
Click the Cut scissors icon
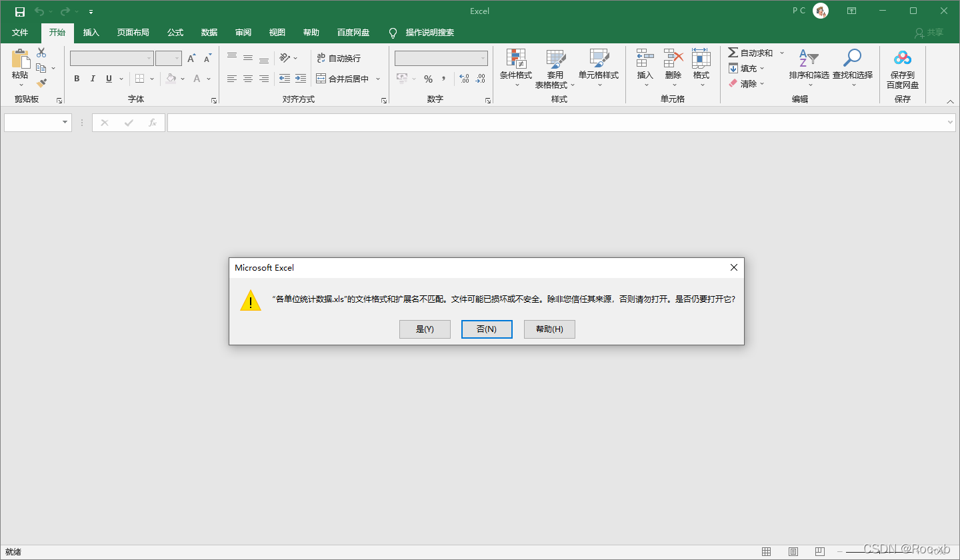[x=41, y=53]
